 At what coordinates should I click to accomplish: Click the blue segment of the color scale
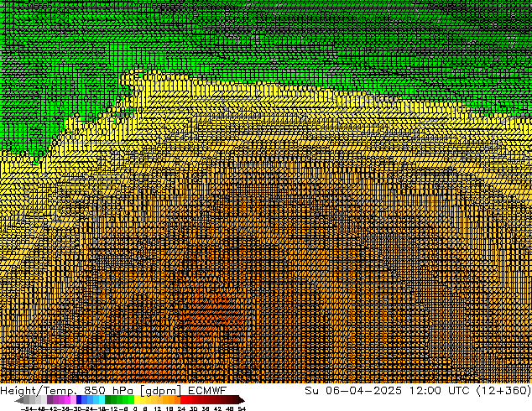[x=84, y=400]
